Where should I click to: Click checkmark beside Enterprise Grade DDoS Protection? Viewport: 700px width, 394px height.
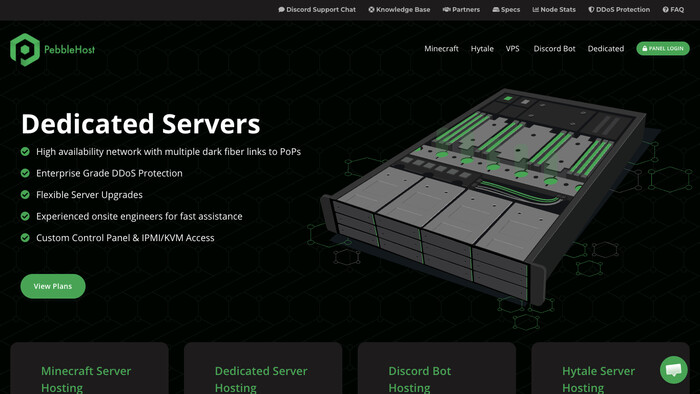point(25,173)
